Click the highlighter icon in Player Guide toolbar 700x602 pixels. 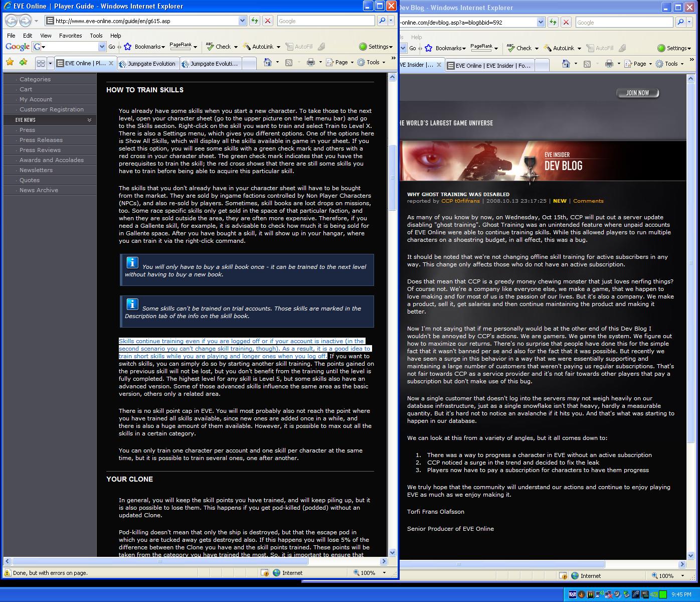pos(321,47)
